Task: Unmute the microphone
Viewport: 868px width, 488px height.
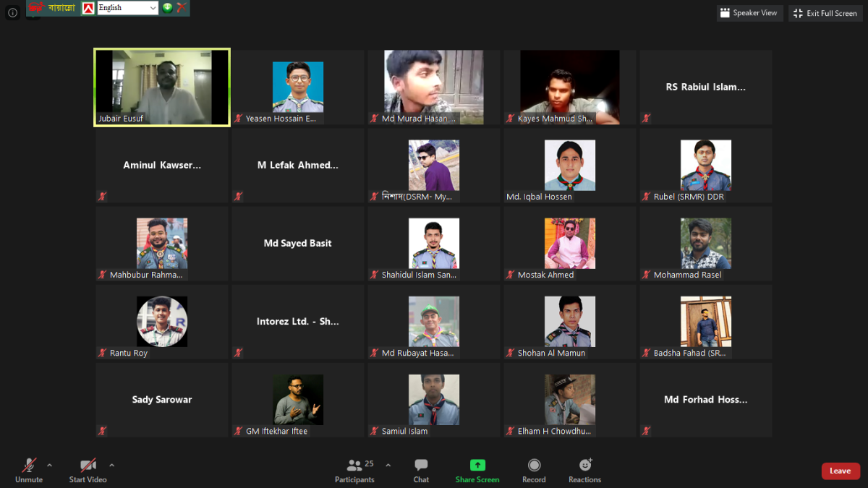Action: point(29,465)
